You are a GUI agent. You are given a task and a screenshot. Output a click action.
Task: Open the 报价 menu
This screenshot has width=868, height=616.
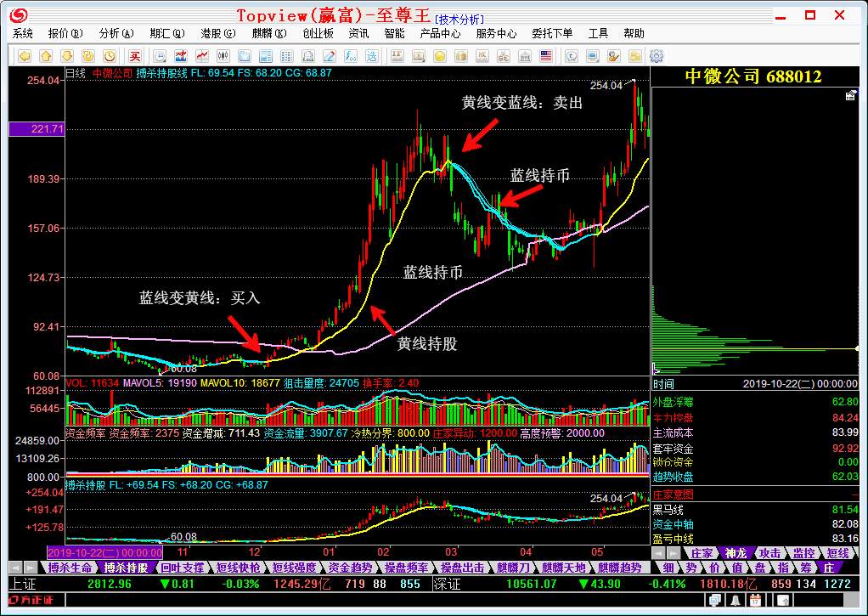(x=65, y=34)
